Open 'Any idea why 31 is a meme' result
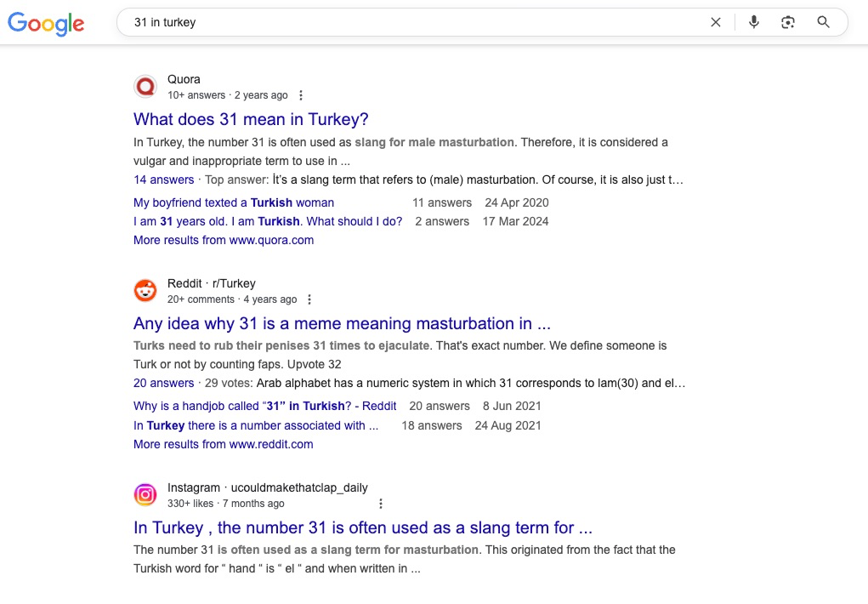The width and height of the screenshot is (868, 604). click(342, 323)
